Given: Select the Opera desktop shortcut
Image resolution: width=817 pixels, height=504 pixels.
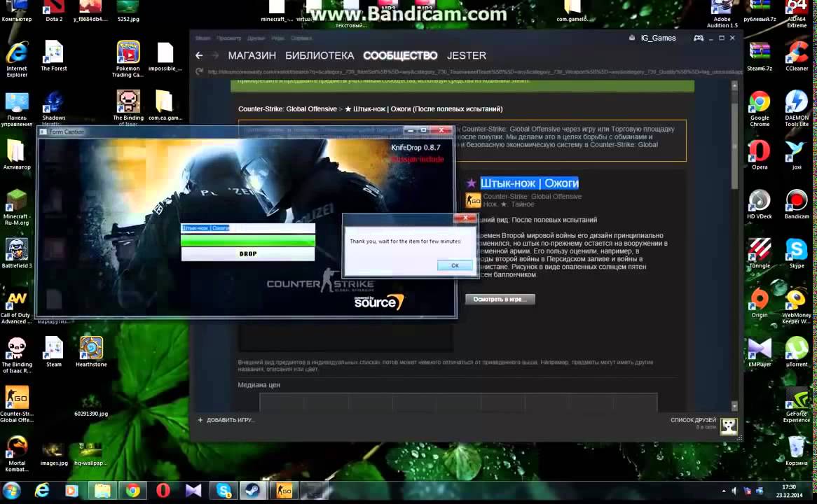Looking at the screenshot, I should coord(760,155).
